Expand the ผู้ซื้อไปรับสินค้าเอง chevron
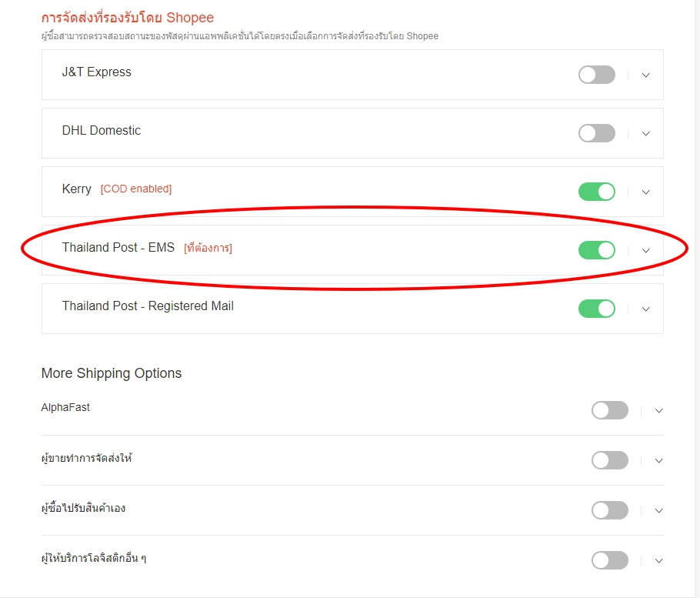 coord(658,510)
